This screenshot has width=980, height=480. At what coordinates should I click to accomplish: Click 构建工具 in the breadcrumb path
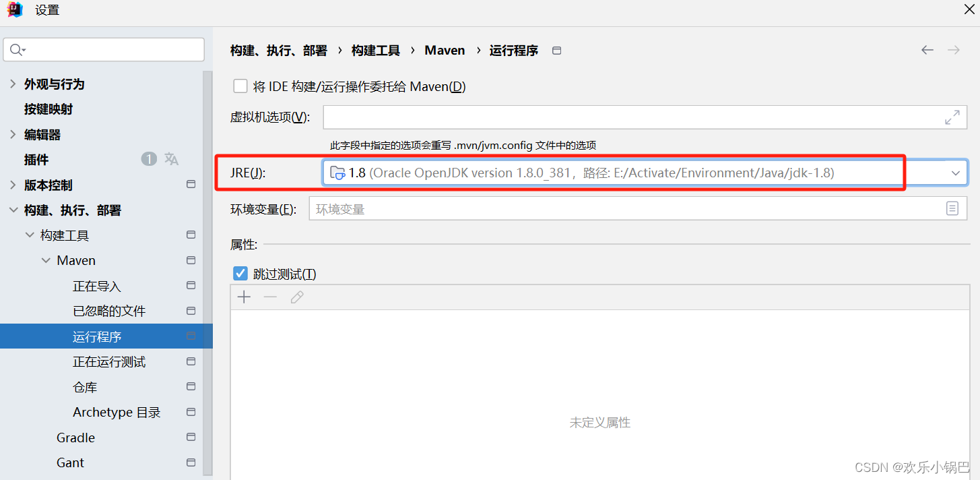pyautogui.click(x=375, y=50)
